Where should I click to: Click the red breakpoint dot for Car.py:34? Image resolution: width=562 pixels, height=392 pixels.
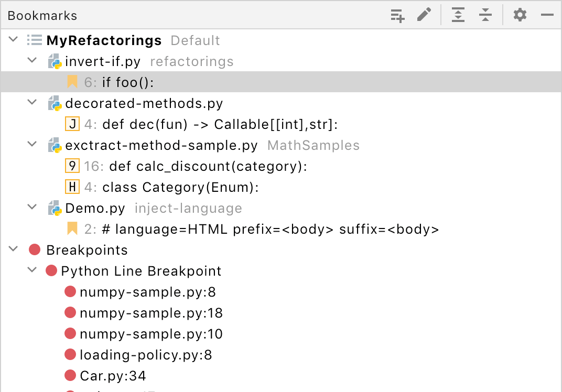pos(70,376)
